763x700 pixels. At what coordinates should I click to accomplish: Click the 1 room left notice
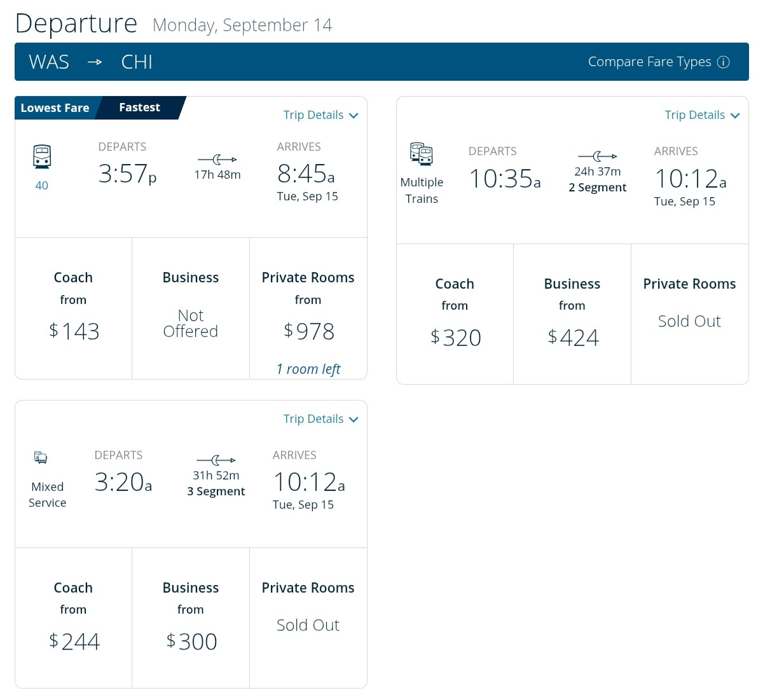[308, 369]
